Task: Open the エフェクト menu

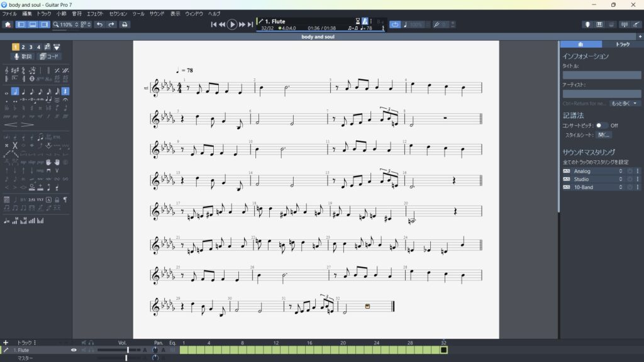Action: 95,14
